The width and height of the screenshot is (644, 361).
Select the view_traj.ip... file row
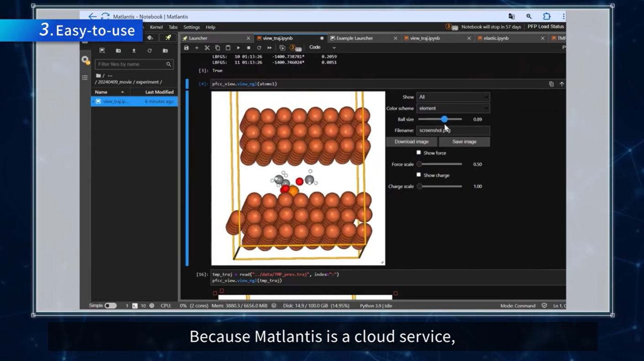point(134,101)
